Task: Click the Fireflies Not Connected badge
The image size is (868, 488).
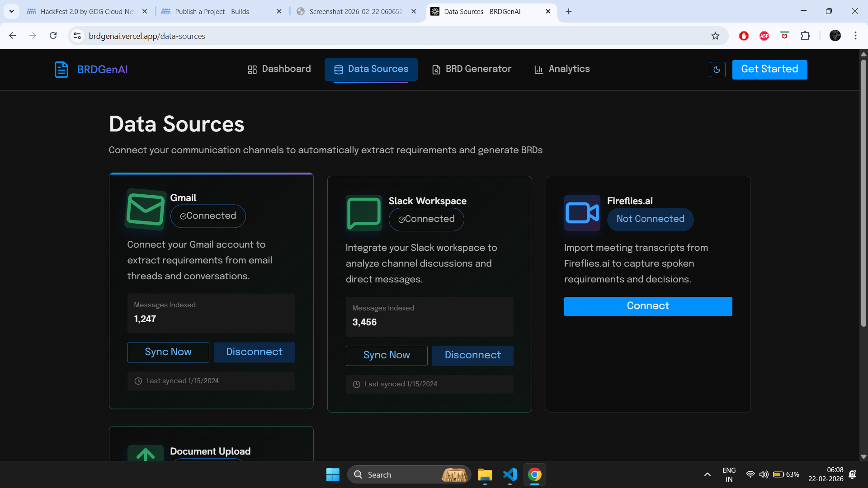Action: coord(650,219)
